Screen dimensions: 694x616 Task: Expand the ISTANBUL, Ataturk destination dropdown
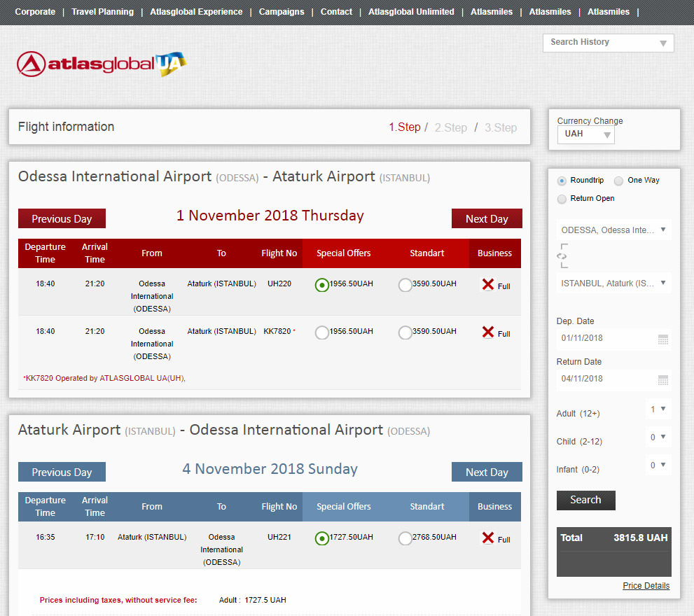613,283
